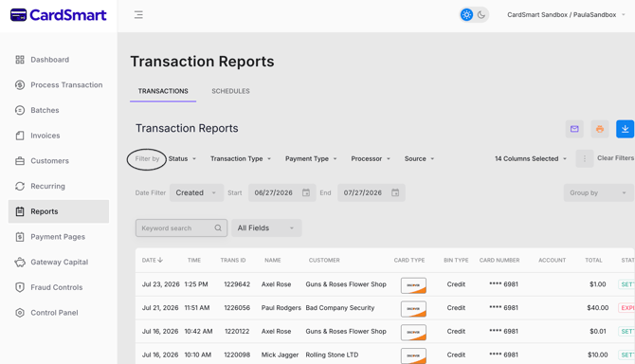Viewport: 635px width, 364px height.
Task: Click customer Bad Company Security
Action: (x=340, y=308)
